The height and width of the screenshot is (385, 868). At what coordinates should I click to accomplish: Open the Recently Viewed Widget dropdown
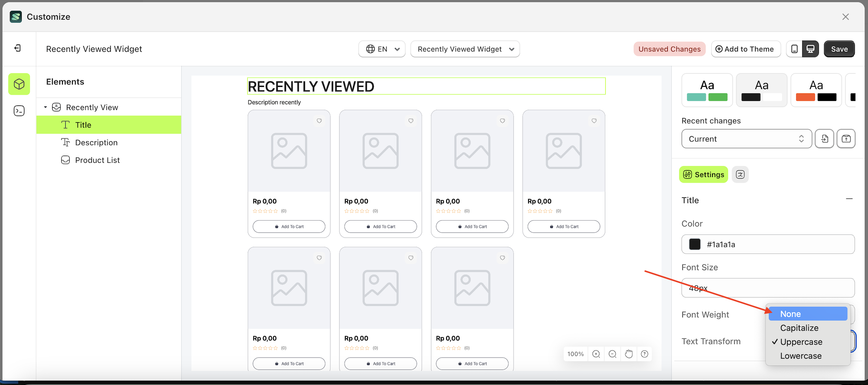click(465, 49)
